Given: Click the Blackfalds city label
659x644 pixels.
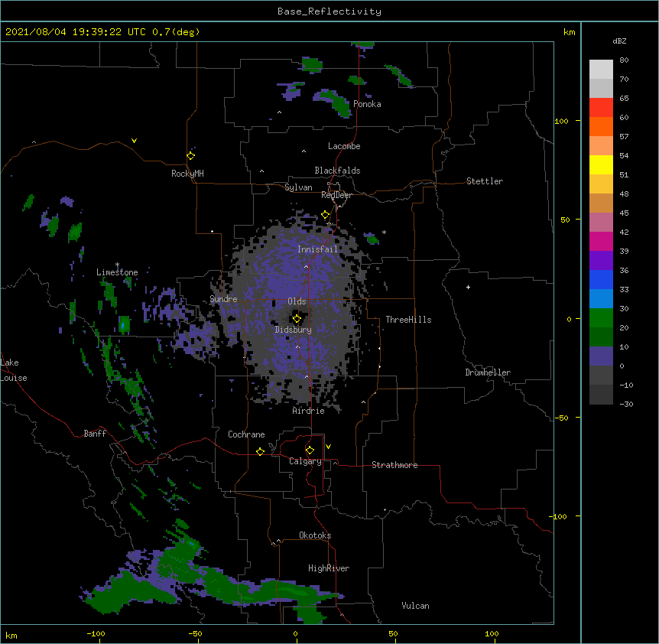Looking at the screenshot, I should (337, 171).
